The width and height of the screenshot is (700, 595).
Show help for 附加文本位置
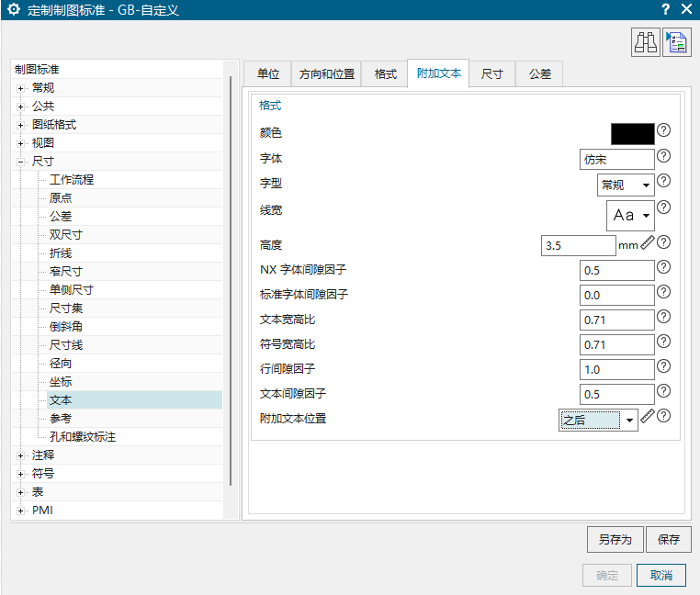(664, 416)
